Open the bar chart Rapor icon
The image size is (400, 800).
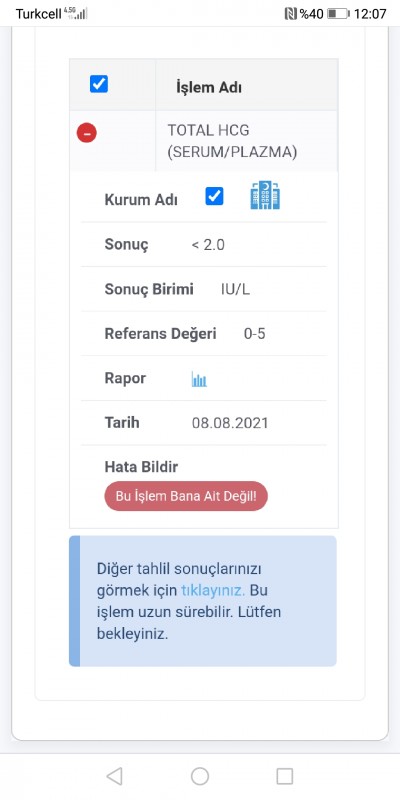click(199, 379)
